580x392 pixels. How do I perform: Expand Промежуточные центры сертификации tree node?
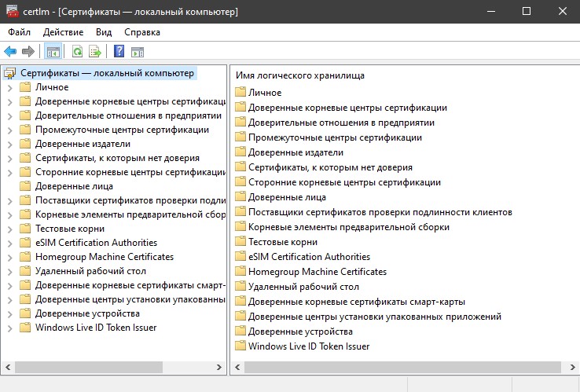tap(10, 130)
